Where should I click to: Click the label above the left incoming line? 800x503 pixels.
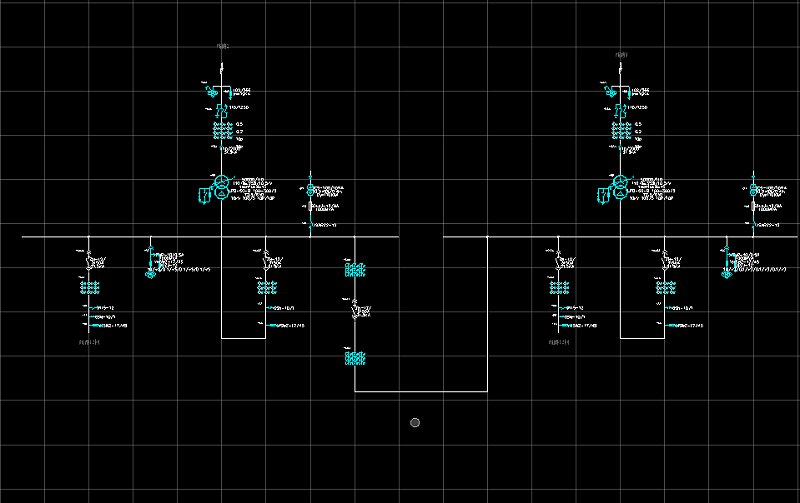(x=222, y=46)
